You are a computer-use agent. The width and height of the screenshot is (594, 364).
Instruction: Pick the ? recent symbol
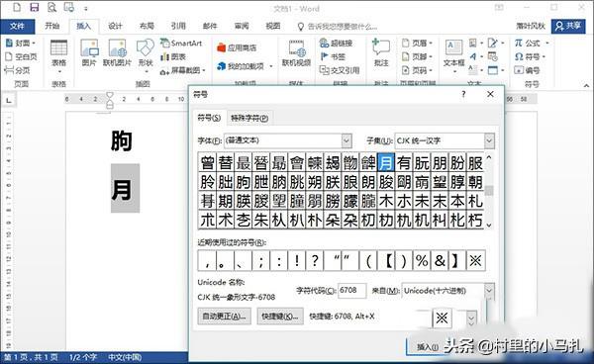(x=315, y=260)
